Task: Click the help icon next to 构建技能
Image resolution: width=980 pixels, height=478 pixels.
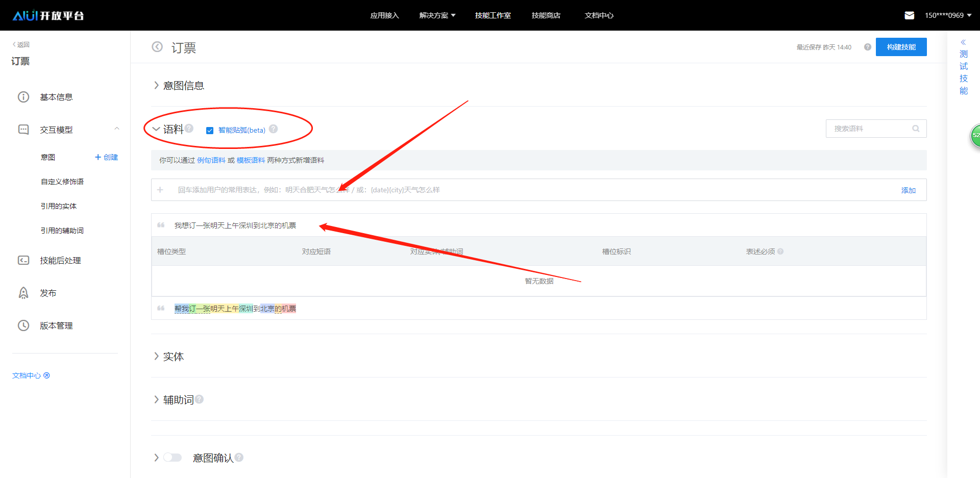Action: point(867,46)
